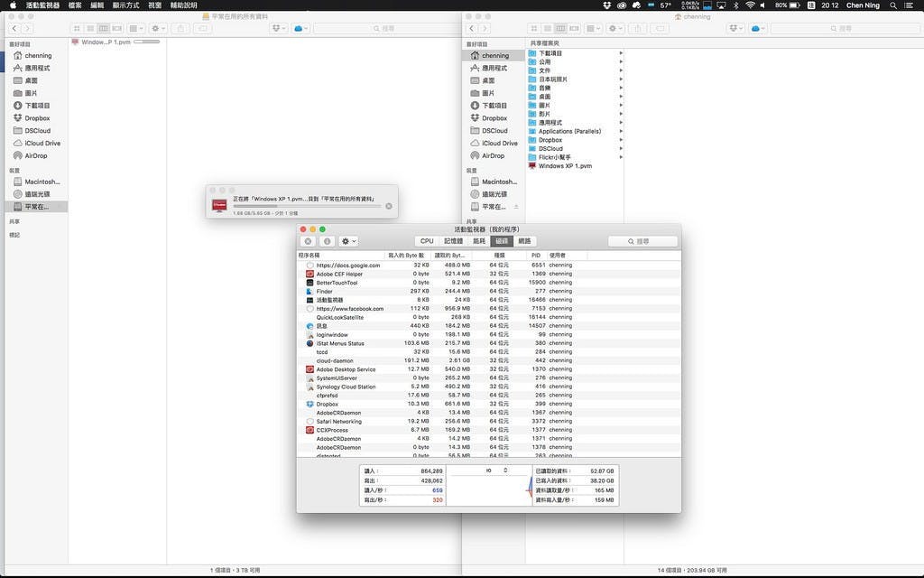Sort by the 種類 column header
This screenshot has height=578, width=924.
coord(499,256)
